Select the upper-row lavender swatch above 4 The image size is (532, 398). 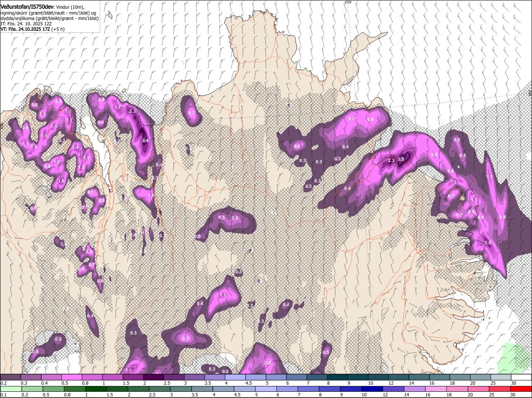[234, 377]
